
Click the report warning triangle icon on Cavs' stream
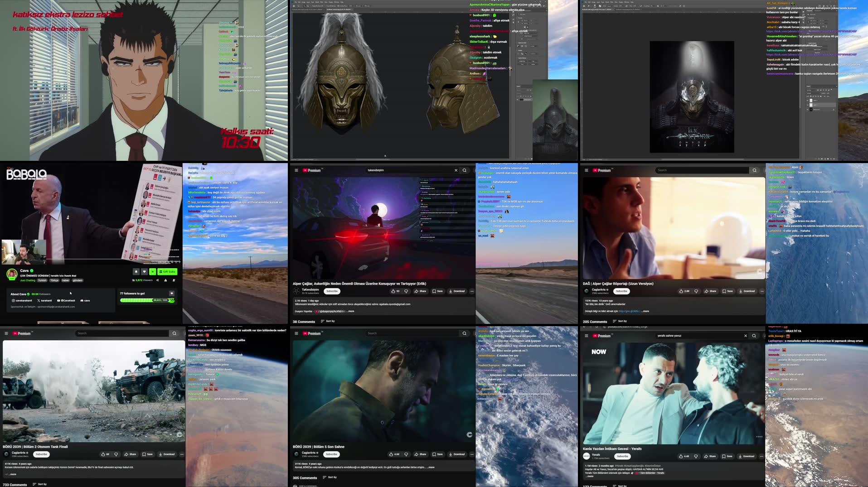(165, 280)
